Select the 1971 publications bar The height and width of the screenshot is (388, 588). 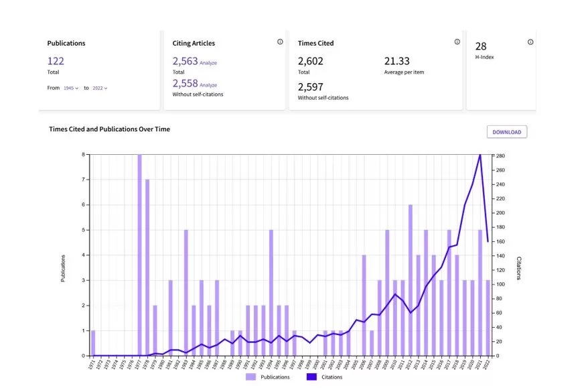(93, 343)
